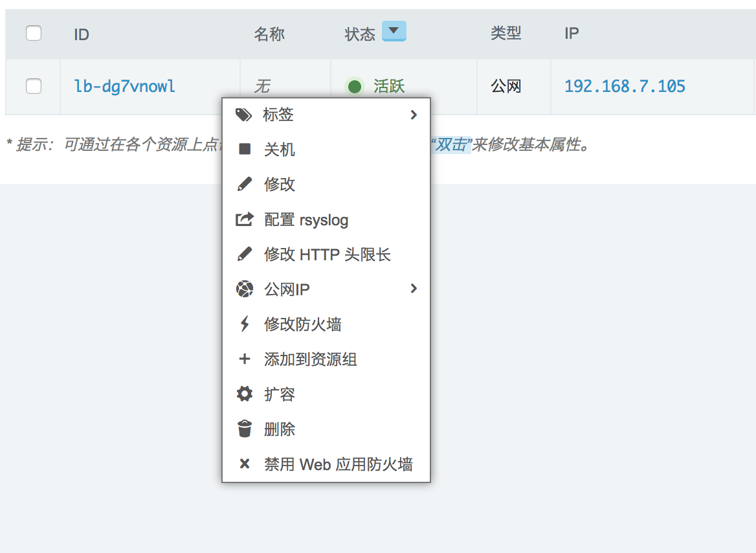Toggle the select-all checkbox in table header

34,33
